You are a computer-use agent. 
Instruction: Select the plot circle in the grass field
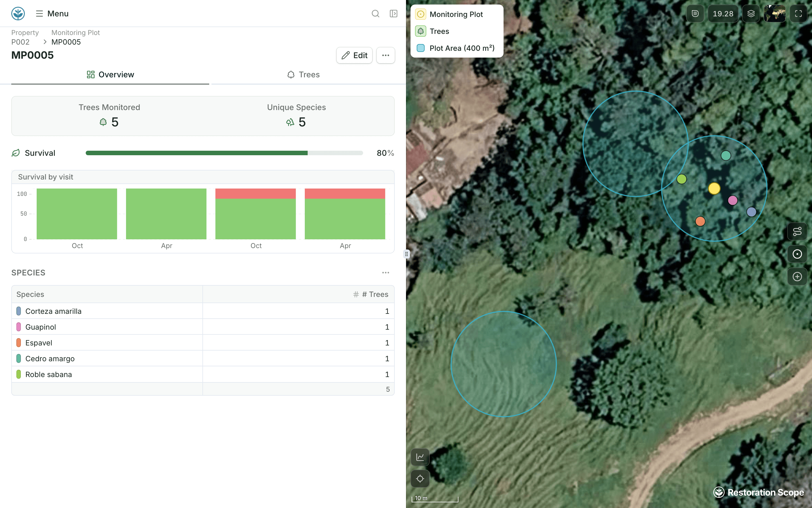point(504,364)
